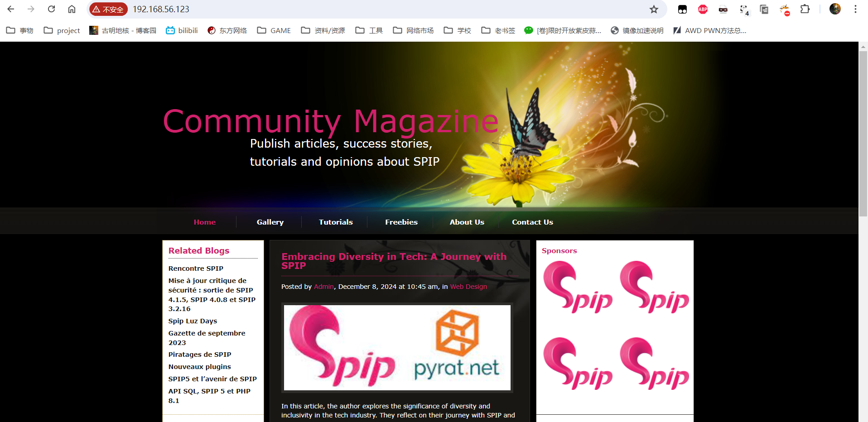The height and width of the screenshot is (422, 868).
Task: Open the 东方网络 bookmark
Action: [227, 30]
